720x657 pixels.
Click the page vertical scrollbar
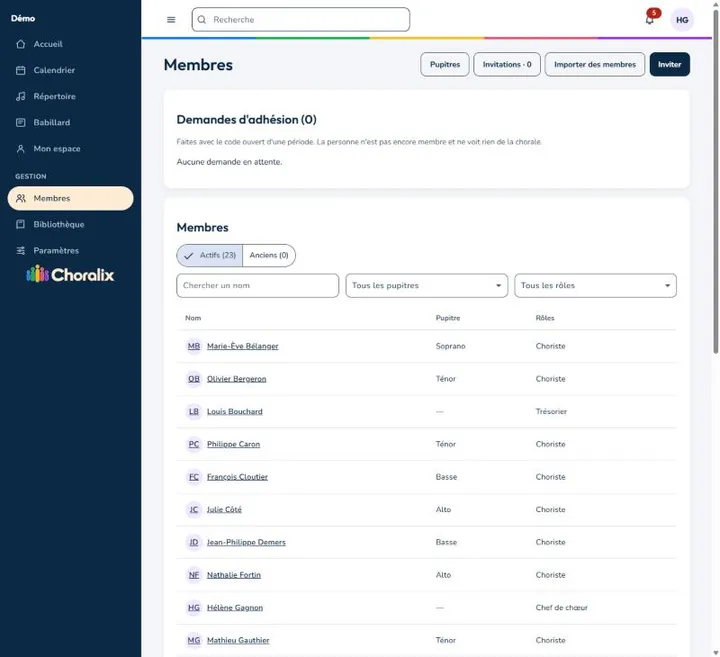point(715,184)
